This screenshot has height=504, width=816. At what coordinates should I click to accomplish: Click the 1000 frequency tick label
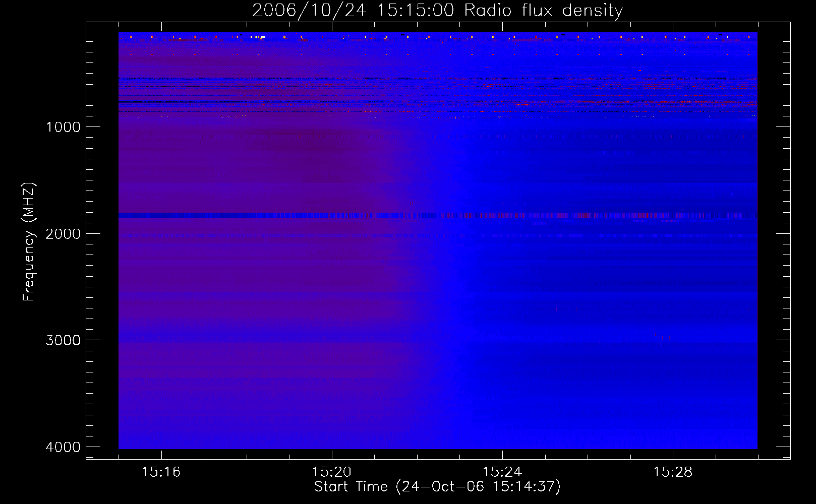click(63, 127)
